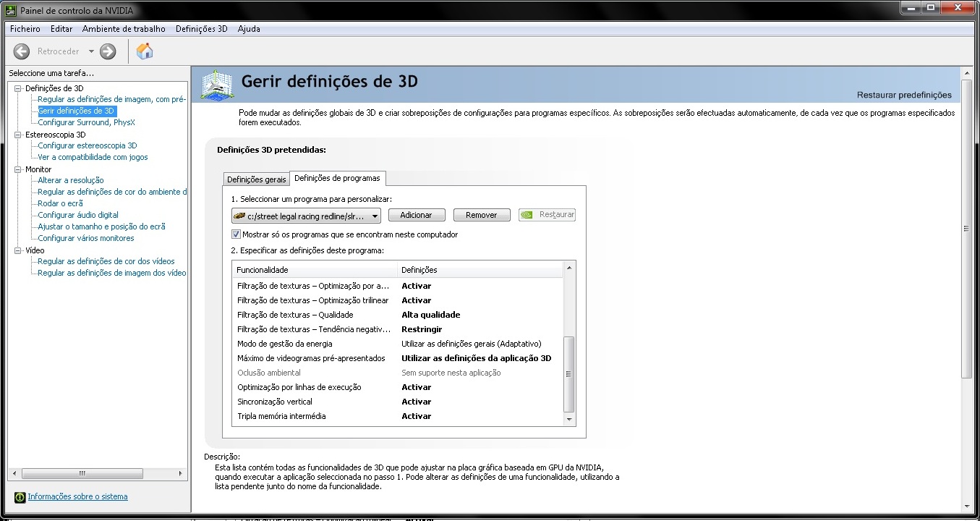Open Configurar áudio digital task

point(78,215)
